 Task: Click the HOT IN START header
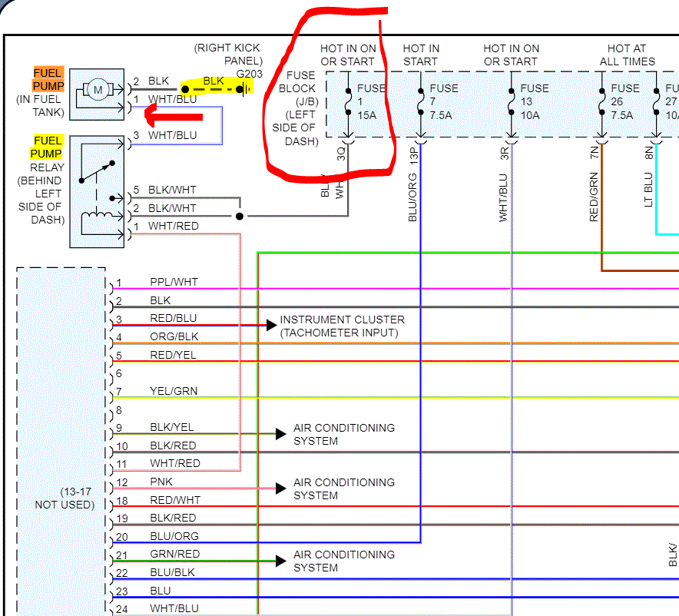(x=421, y=55)
